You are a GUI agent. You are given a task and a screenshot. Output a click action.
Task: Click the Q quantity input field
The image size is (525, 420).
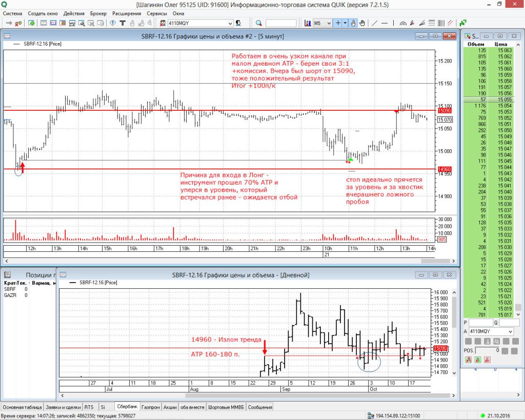tap(509, 323)
